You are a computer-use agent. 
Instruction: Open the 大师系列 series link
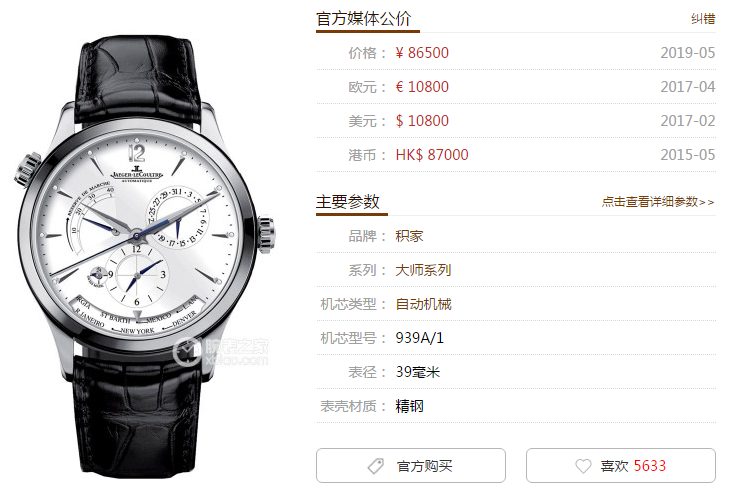[x=423, y=270]
